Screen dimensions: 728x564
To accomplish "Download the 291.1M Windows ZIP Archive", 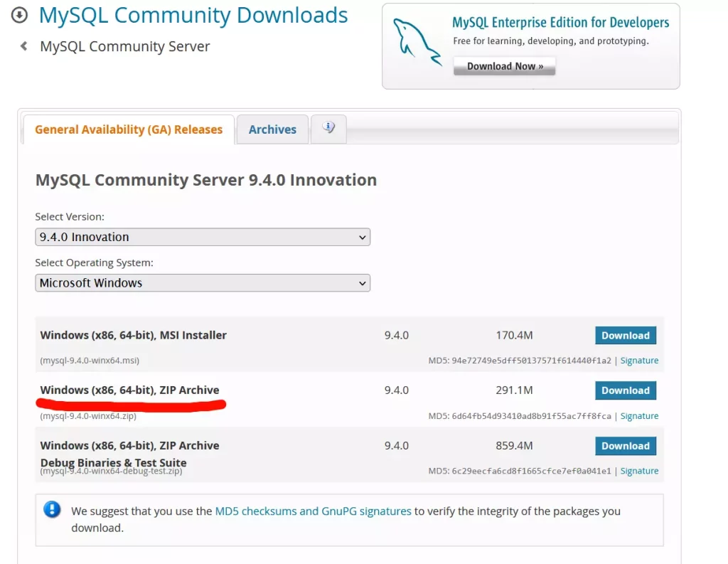I will [x=625, y=390].
